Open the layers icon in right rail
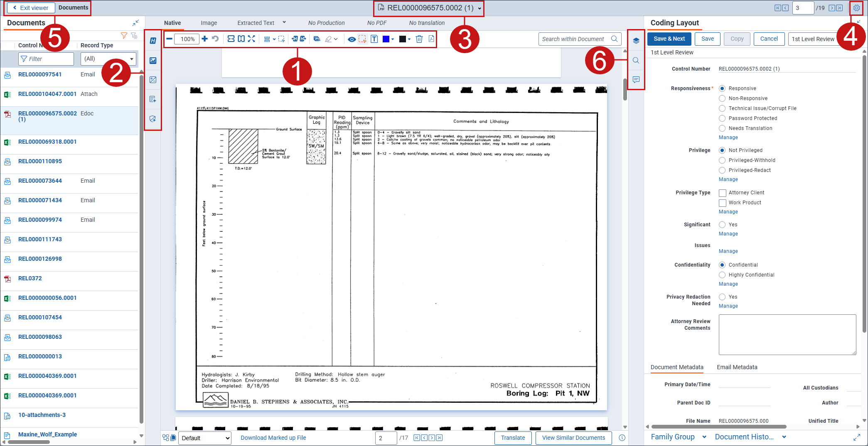The width and height of the screenshot is (868, 446). coord(636,41)
